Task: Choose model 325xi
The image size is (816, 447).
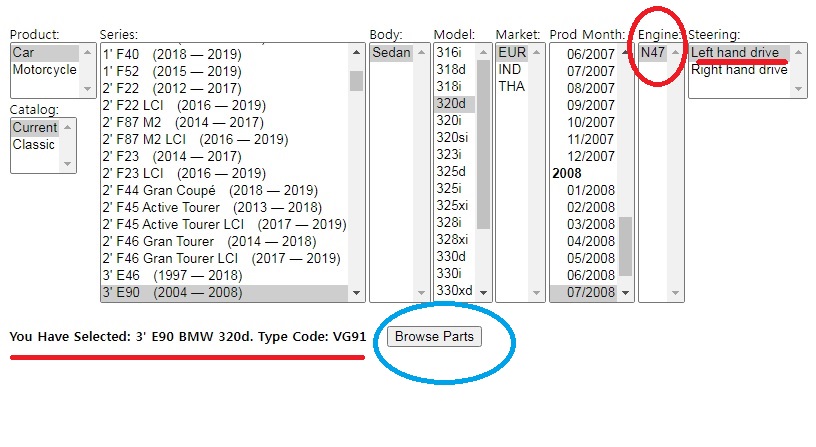Action: click(455, 206)
